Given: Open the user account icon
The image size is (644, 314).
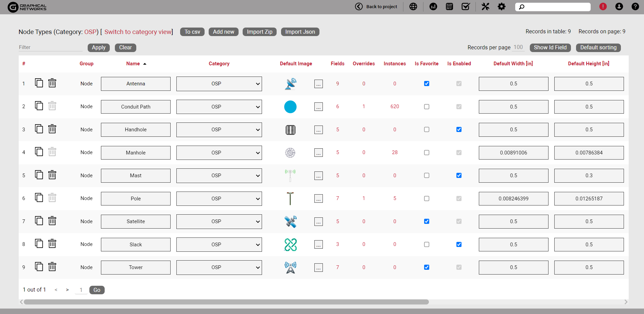Looking at the screenshot, I should click(619, 6).
